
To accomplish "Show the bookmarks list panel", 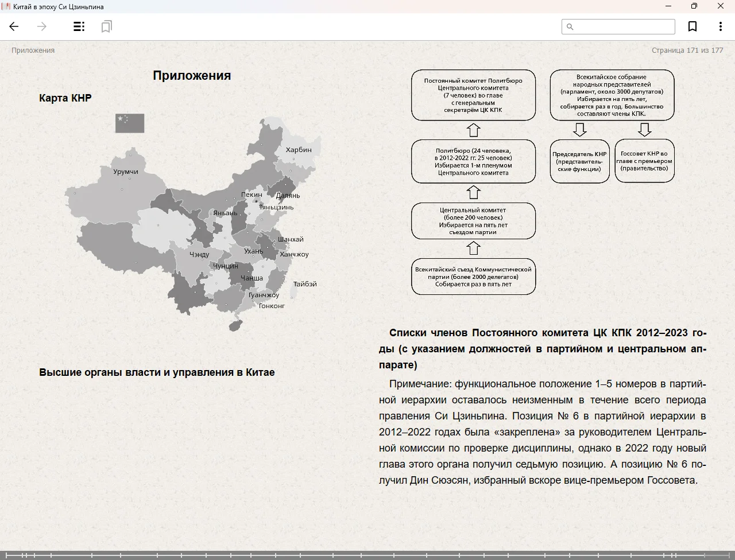I will click(106, 26).
